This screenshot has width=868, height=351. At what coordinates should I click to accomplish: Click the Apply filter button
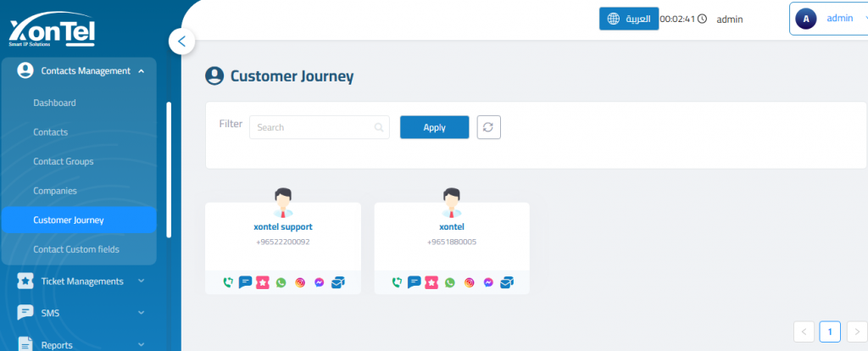pos(435,127)
